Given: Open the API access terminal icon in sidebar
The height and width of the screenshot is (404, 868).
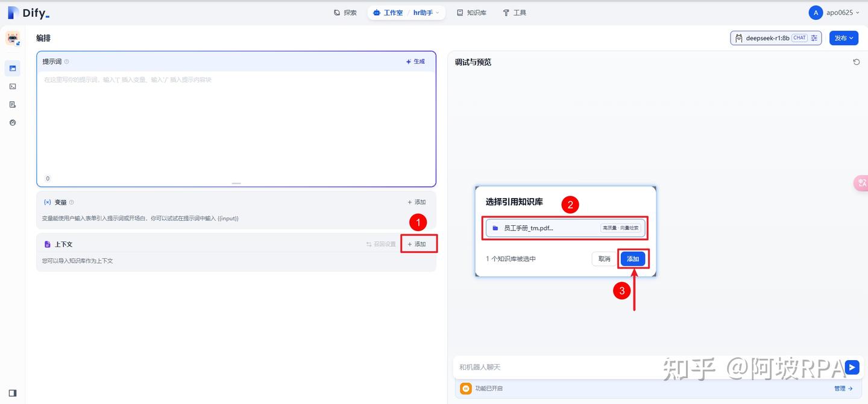Looking at the screenshot, I should point(12,86).
